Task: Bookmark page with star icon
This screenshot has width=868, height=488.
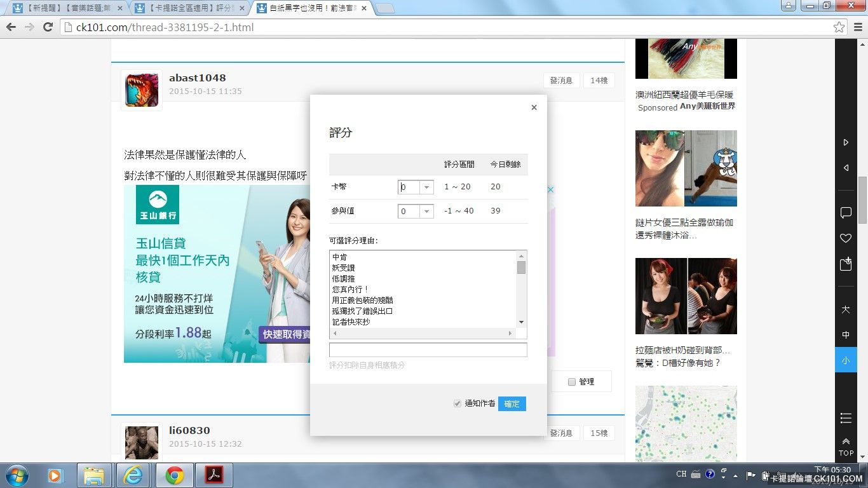Action: (839, 27)
